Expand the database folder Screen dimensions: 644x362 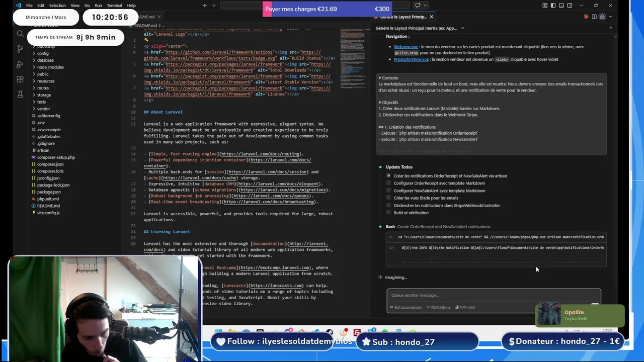45,60
